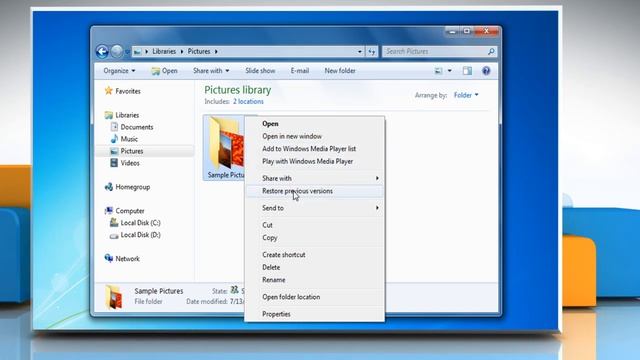Screen dimensions: 640x360
Task: Click the Favorites star icon
Action: tap(109, 91)
